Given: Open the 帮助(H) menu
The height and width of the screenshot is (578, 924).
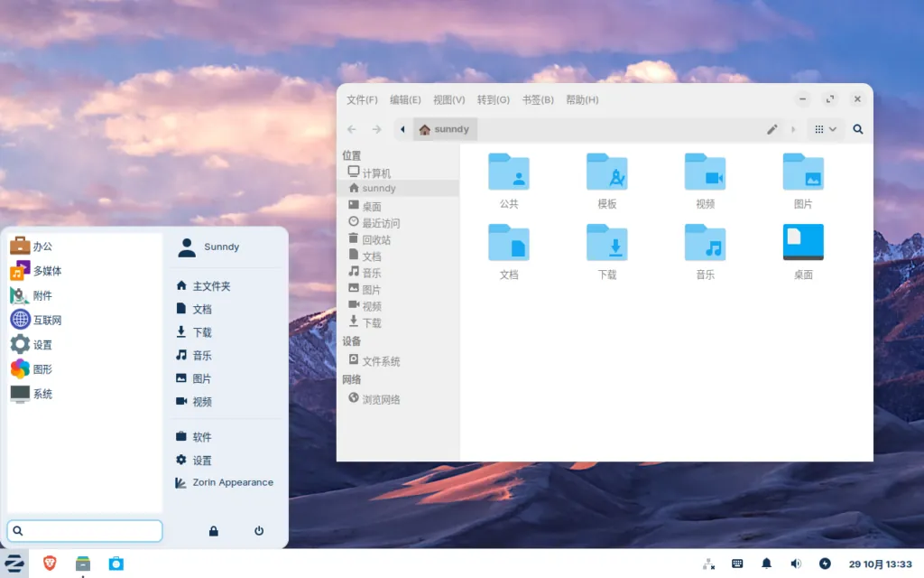Looking at the screenshot, I should (x=582, y=99).
